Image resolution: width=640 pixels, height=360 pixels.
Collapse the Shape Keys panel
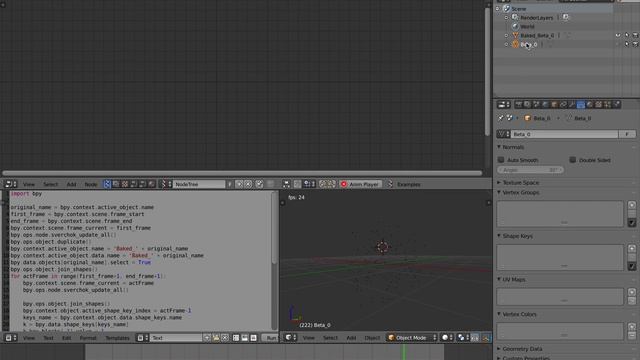click(499, 236)
